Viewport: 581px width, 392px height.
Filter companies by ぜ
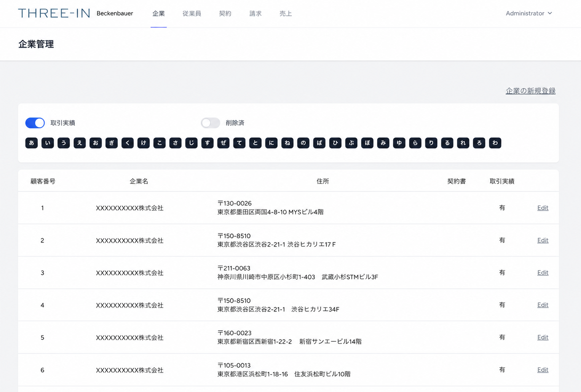[223, 143]
